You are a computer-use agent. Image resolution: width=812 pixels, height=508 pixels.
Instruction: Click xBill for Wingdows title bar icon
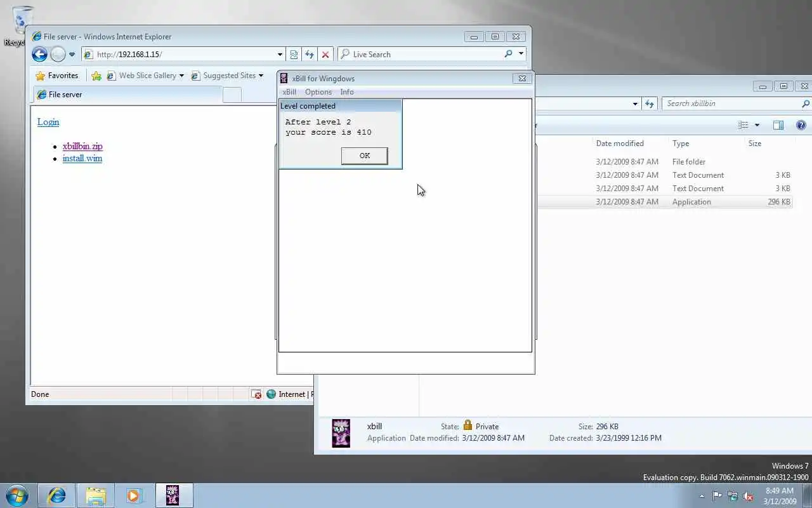pos(284,79)
